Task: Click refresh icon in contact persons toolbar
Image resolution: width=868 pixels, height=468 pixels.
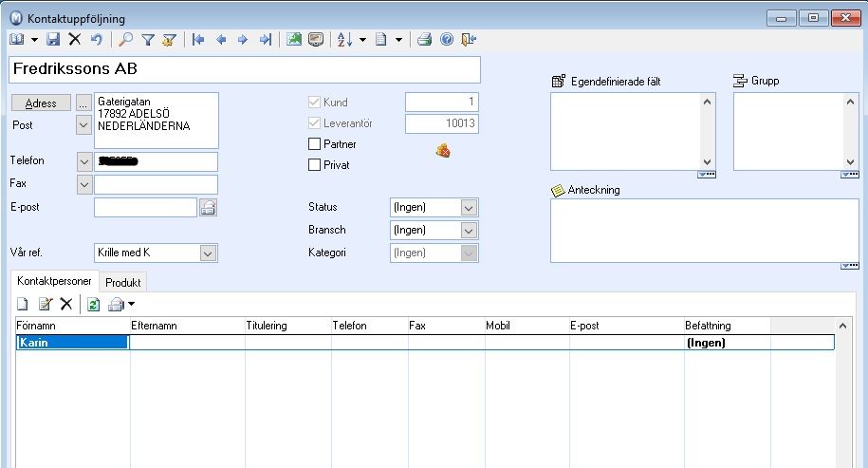Action: coord(93,304)
